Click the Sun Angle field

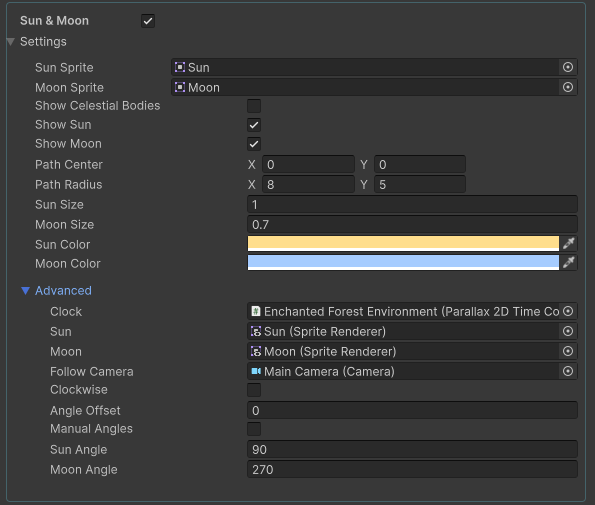pos(412,450)
